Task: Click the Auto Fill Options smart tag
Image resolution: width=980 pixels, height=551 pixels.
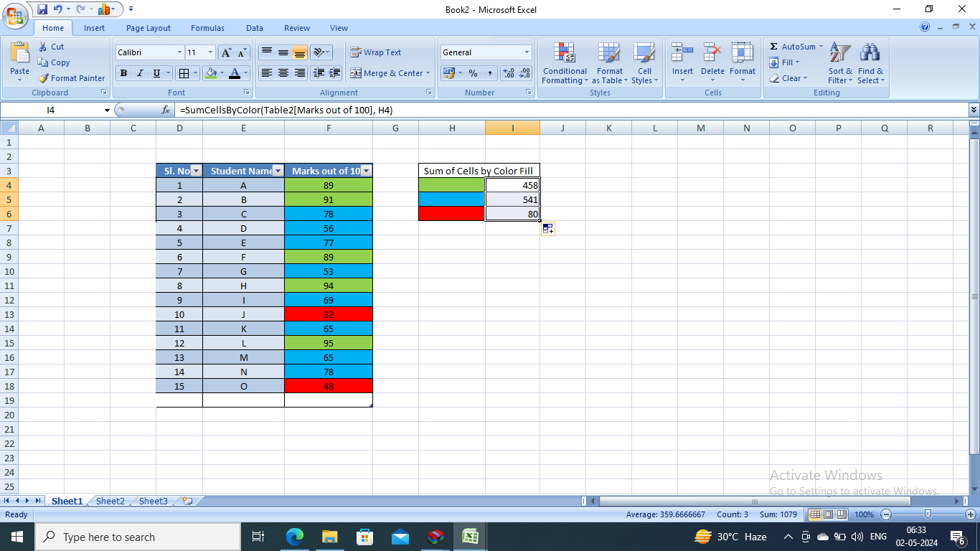Action: pos(547,228)
